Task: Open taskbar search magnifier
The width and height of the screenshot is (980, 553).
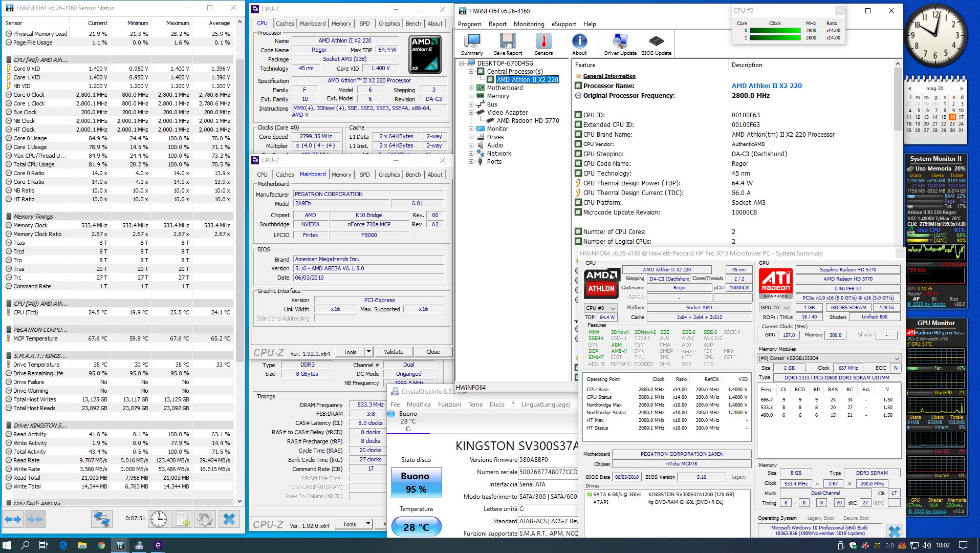Action: point(25,545)
